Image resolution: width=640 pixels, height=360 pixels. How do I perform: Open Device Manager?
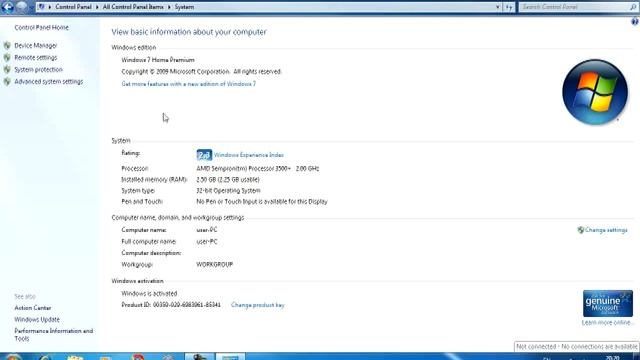pyautogui.click(x=36, y=46)
